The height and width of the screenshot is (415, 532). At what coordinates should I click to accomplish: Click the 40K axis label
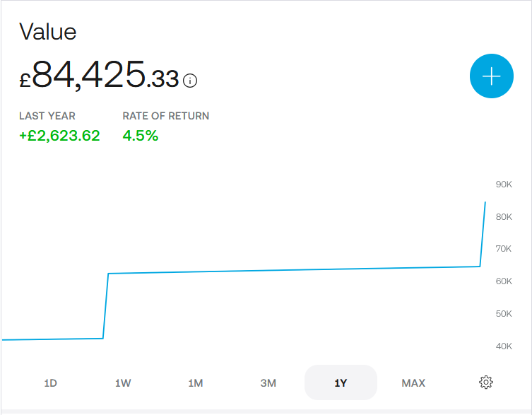coord(504,346)
